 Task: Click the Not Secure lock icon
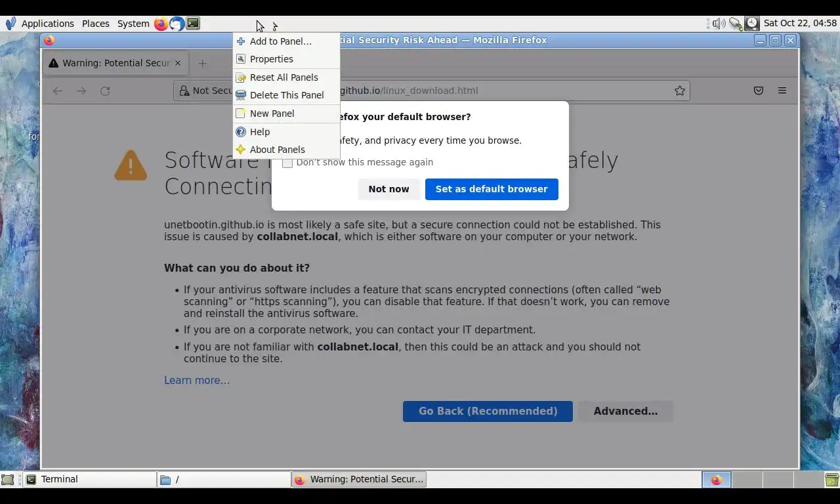[184, 91]
